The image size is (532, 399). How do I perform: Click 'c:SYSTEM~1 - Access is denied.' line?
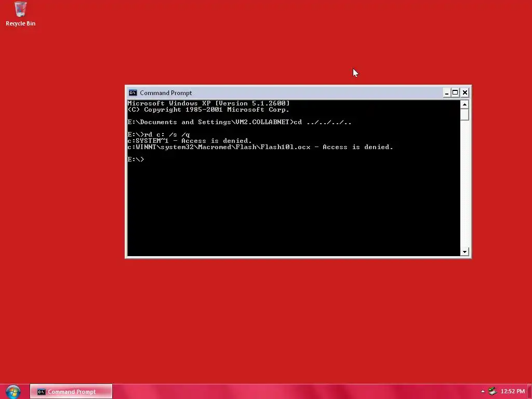[x=190, y=140]
